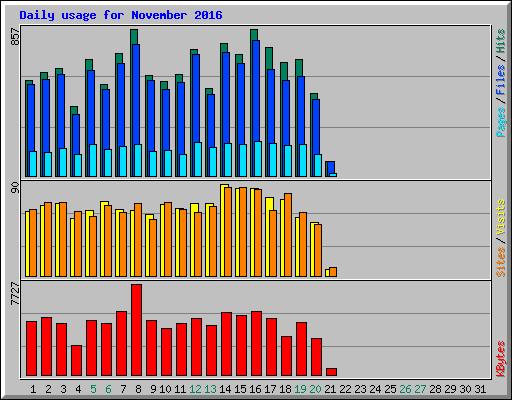
Task: Select day 14 on the x-axis
Action: click(x=225, y=389)
